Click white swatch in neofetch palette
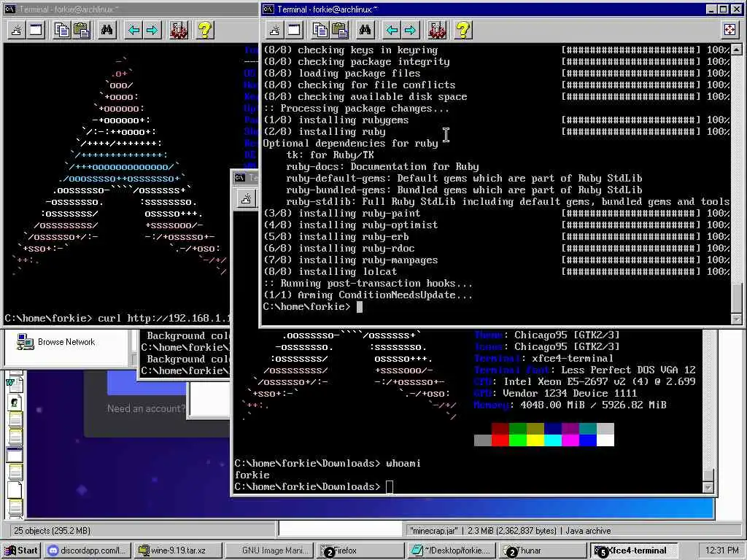747x560 pixels. [605, 440]
